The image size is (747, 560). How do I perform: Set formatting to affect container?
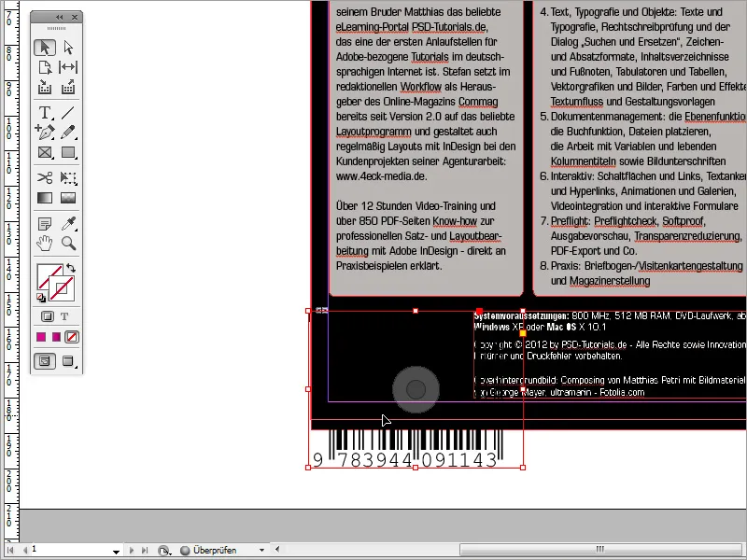(x=48, y=316)
